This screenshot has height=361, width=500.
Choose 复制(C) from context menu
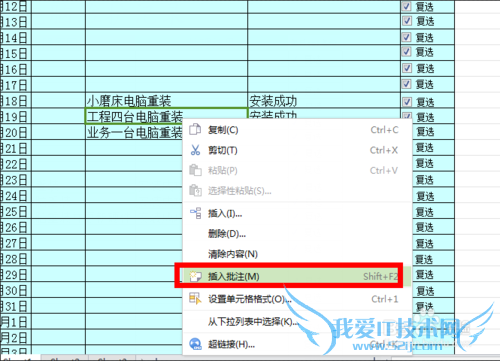[298, 130]
